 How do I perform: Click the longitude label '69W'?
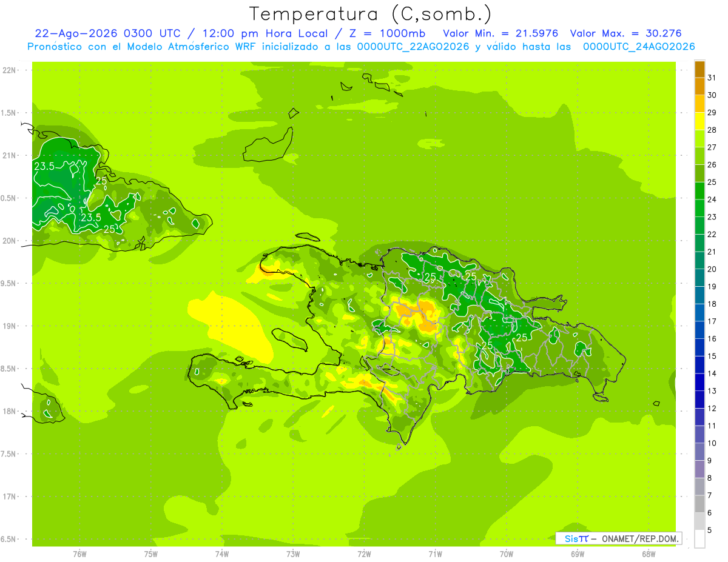tap(578, 554)
